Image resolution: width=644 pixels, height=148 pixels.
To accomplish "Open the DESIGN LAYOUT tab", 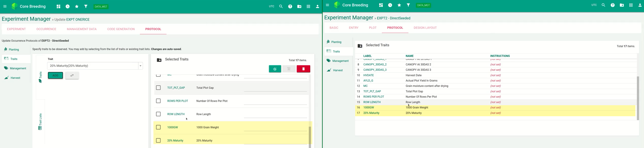I will coord(425,28).
